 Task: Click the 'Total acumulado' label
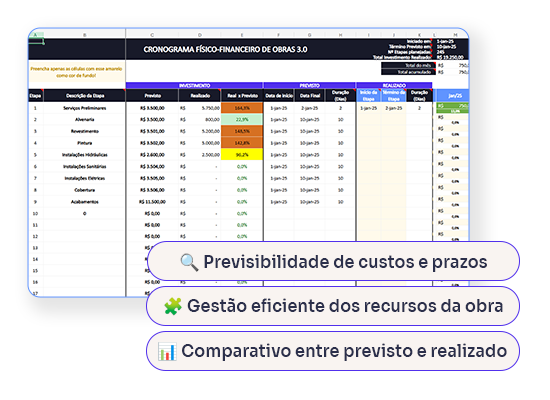[x=408, y=72]
